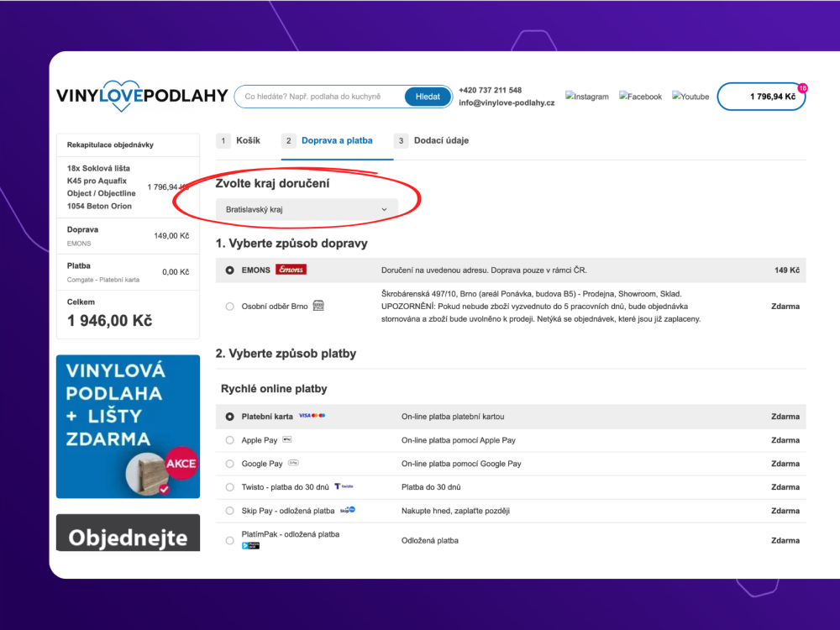Screen dimensions: 840x630
Task: Click the VinyLove Podlahy logo
Action: (x=142, y=96)
